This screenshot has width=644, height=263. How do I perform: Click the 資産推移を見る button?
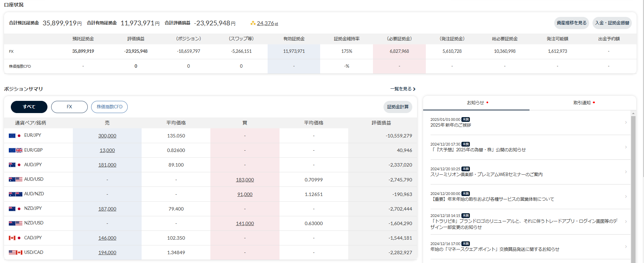click(572, 23)
